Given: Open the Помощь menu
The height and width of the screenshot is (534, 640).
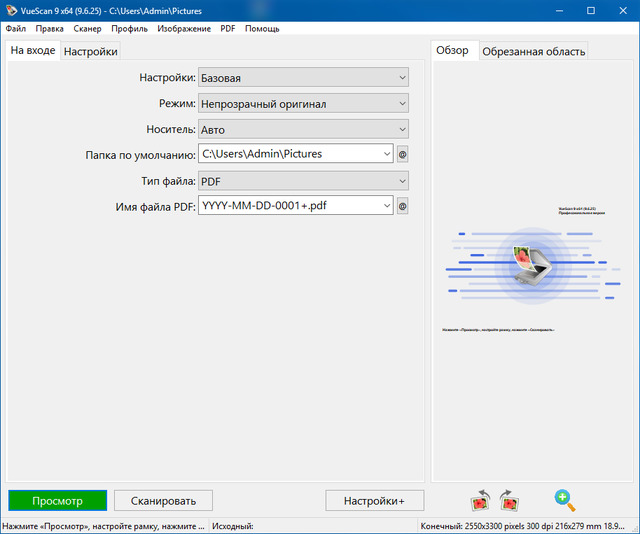Looking at the screenshot, I should 262,29.
